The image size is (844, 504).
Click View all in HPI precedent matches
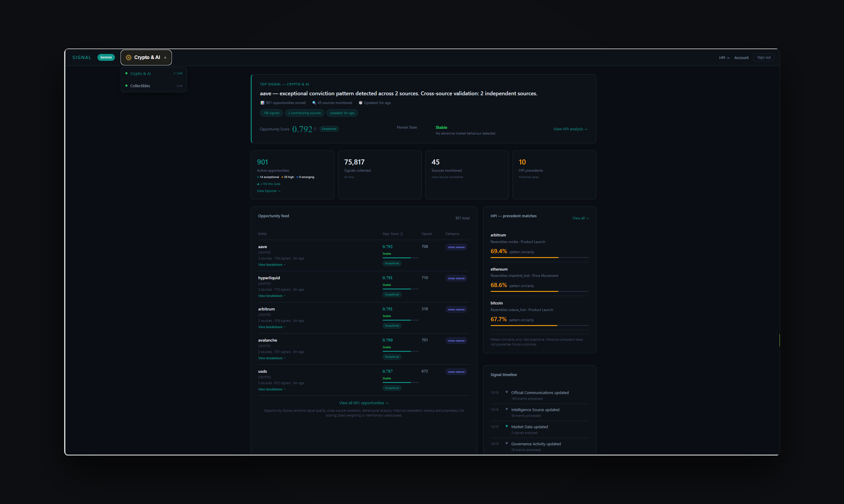click(x=580, y=218)
